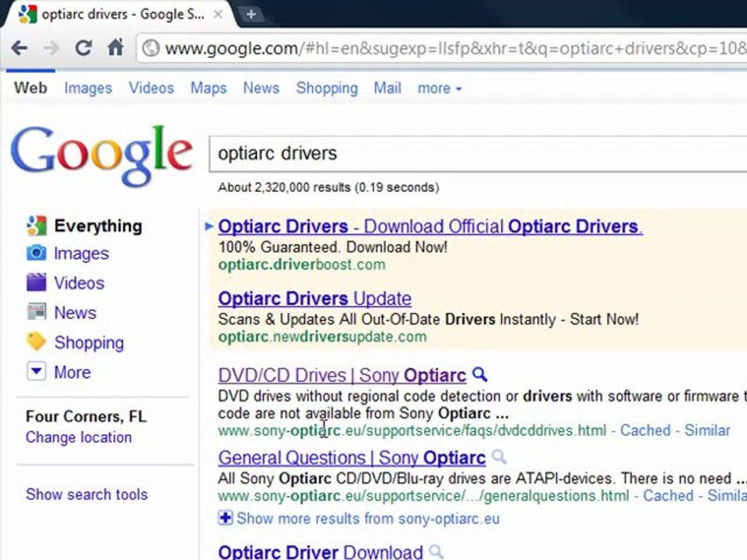Open Shopping in top navigation
The width and height of the screenshot is (747, 560).
click(327, 88)
